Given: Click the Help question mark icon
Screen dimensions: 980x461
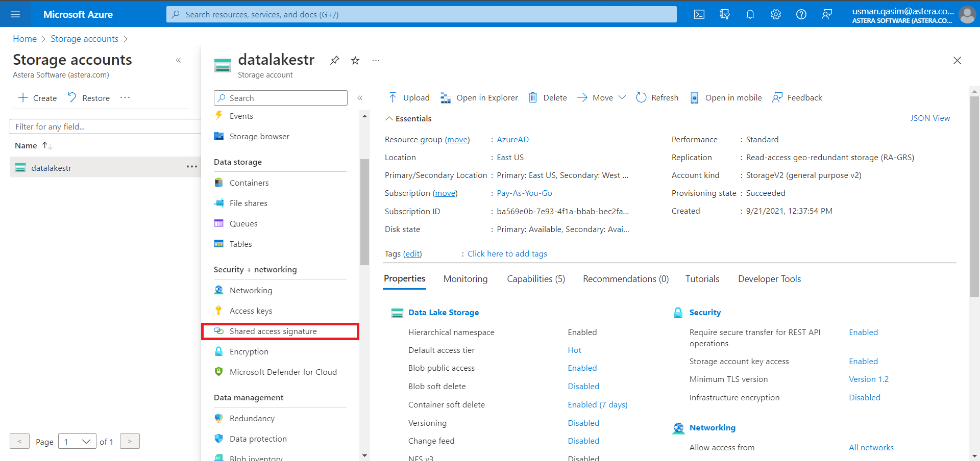Looking at the screenshot, I should [x=801, y=14].
